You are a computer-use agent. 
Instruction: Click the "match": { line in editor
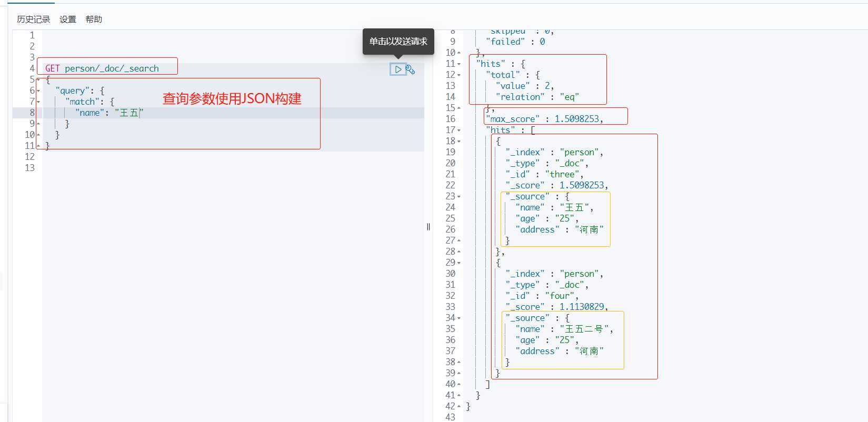[90, 102]
